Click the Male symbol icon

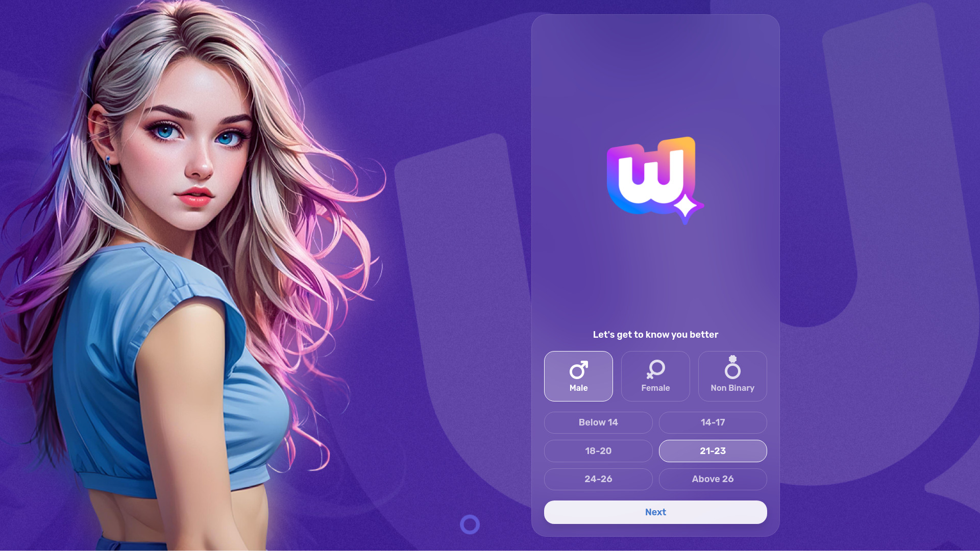pyautogui.click(x=578, y=369)
